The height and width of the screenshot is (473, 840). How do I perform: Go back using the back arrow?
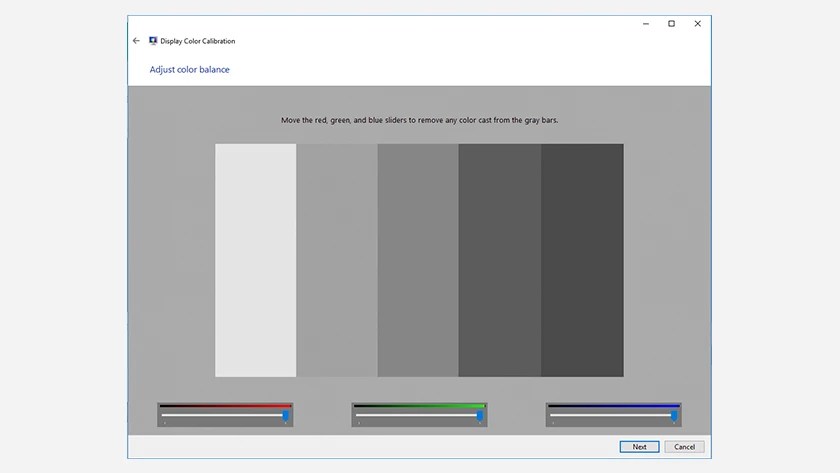point(136,41)
